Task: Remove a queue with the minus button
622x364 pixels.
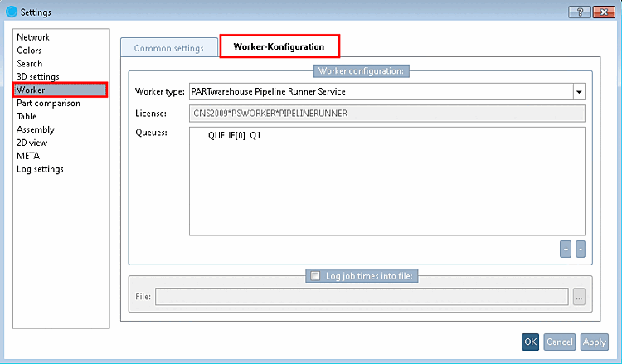Action: pos(581,250)
